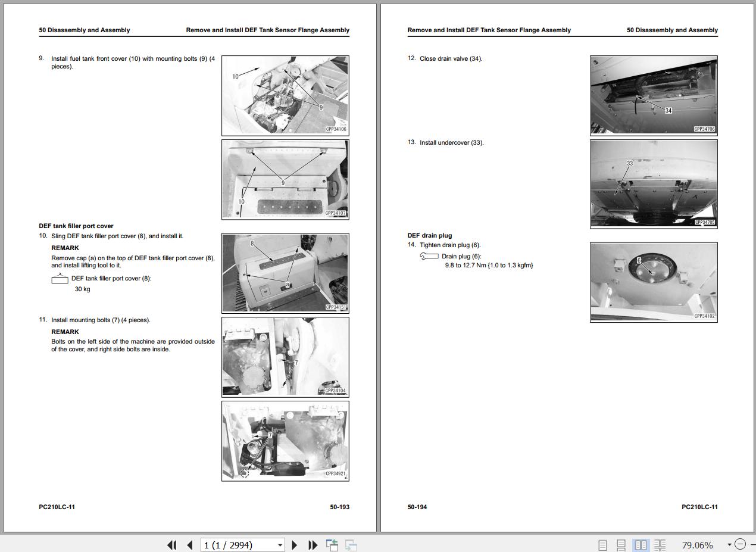The height and width of the screenshot is (552, 756).
Task: Click left page header '50 Disassembly and Assembly'
Action: (85, 30)
